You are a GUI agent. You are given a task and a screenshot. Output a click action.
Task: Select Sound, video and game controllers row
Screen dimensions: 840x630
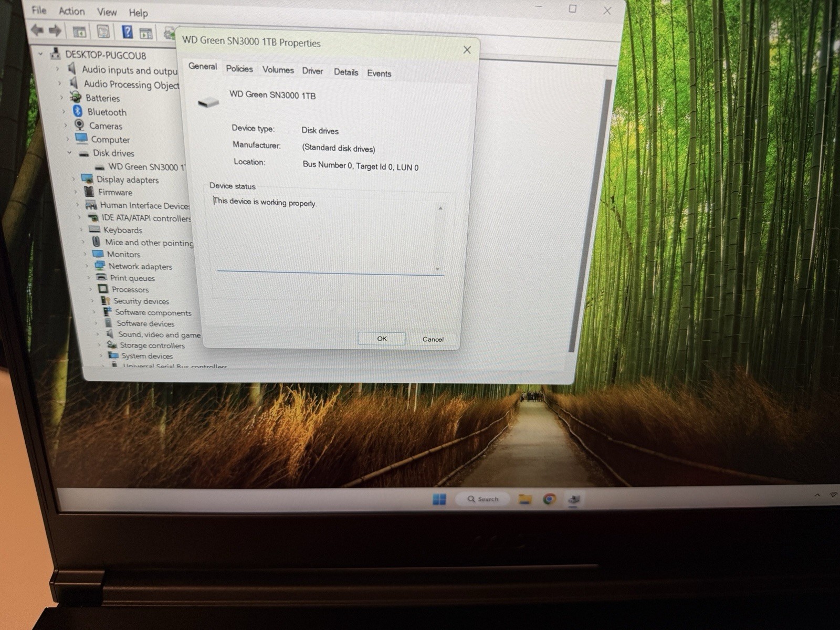pos(153,334)
